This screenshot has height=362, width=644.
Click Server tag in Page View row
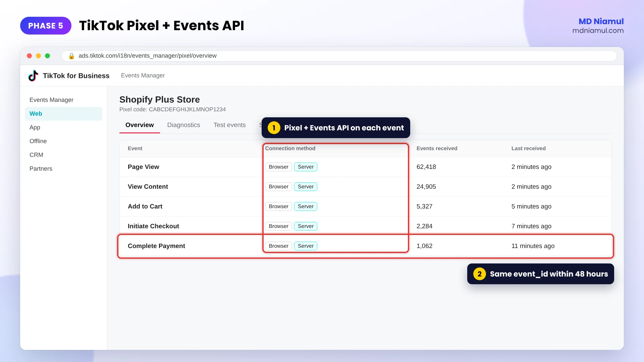click(x=306, y=167)
